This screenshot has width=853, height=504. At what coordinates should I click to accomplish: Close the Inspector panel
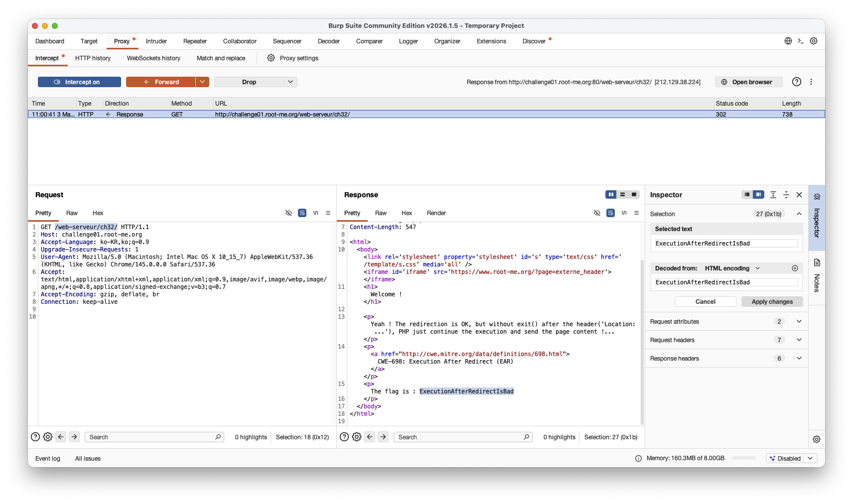coord(799,195)
